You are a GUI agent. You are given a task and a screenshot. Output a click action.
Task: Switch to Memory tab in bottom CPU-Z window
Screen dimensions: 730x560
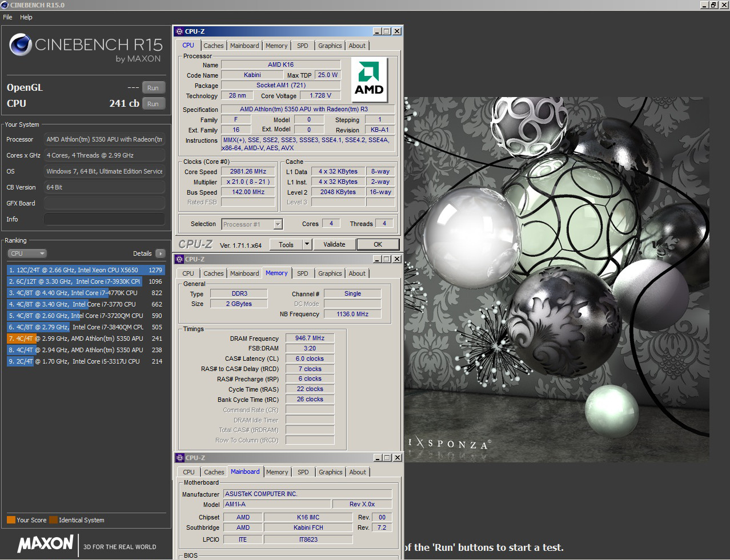point(277,472)
